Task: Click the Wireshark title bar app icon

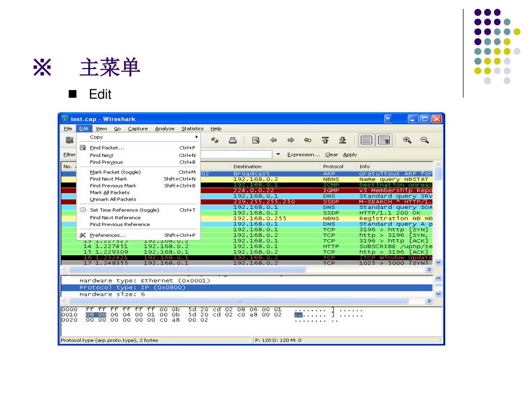Action: 65,119
